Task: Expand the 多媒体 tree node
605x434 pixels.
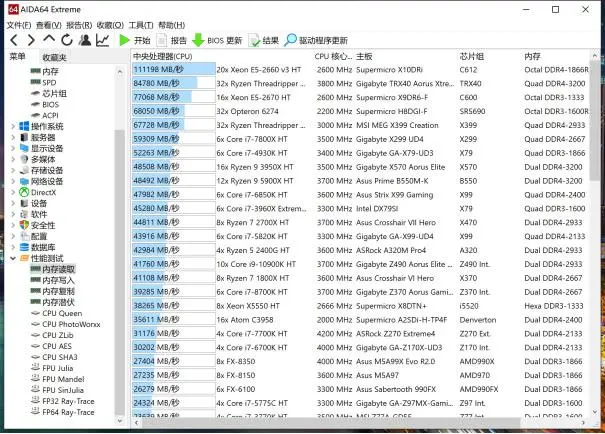Action: pyautogui.click(x=13, y=159)
